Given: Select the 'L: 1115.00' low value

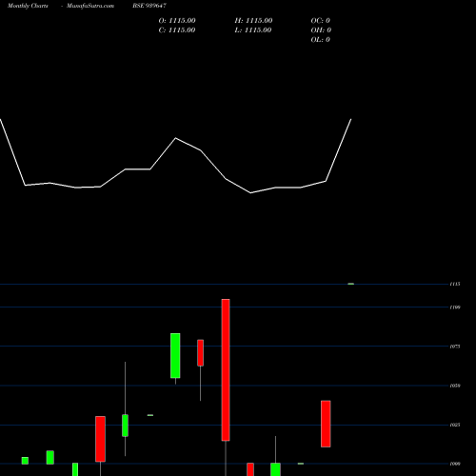Looking at the screenshot, I should click(x=253, y=30).
